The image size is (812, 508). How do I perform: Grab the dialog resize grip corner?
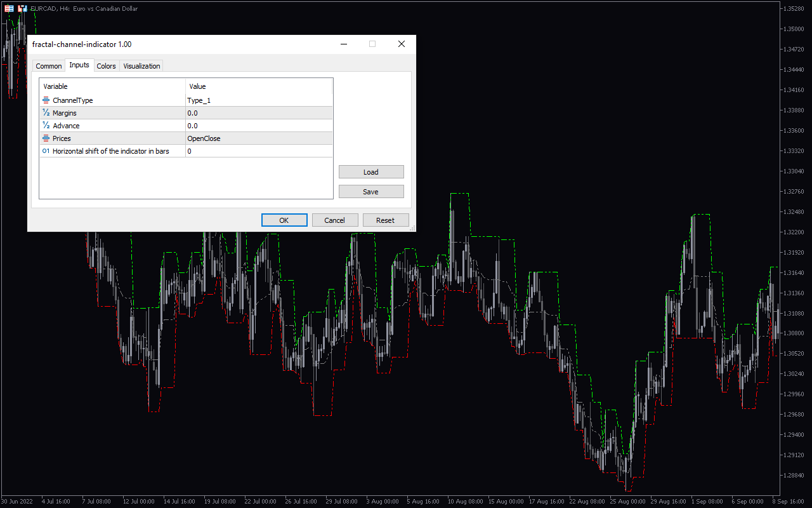click(412, 227)
